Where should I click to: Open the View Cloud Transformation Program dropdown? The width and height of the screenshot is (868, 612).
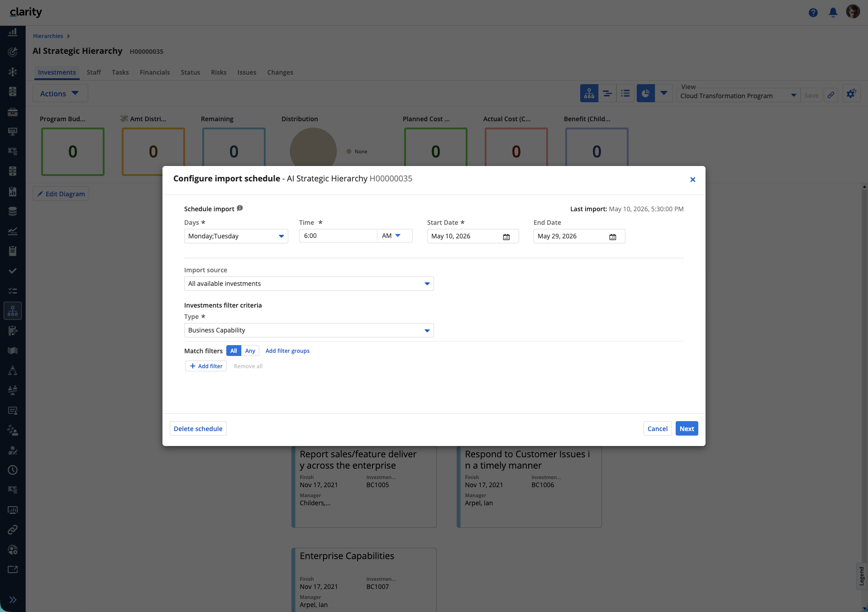point(738,96)
